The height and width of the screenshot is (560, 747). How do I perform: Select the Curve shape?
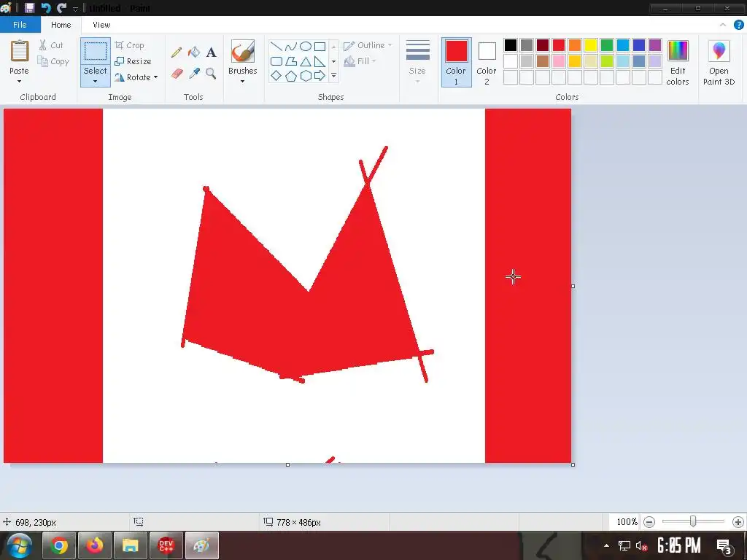(290, 46)
